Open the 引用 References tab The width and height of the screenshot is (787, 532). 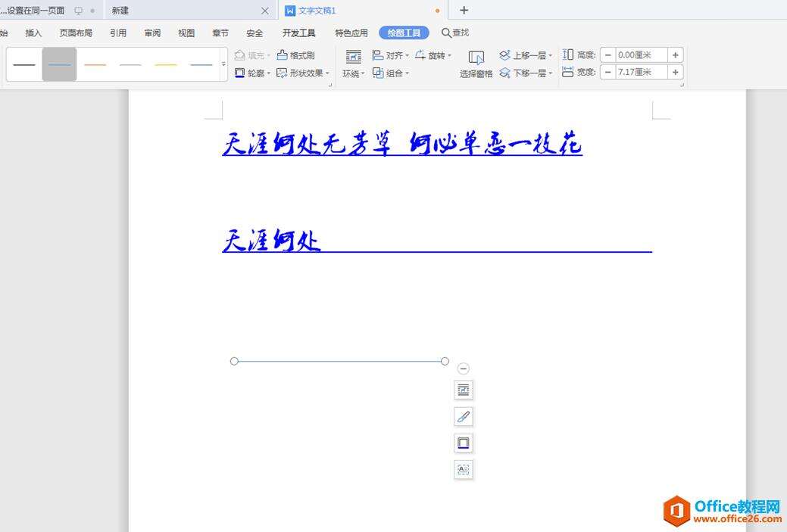118,33
